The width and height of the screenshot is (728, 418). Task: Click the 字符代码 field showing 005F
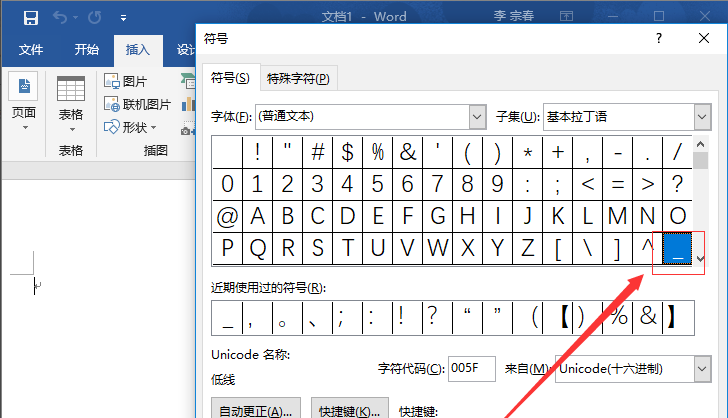pos(472,369)
